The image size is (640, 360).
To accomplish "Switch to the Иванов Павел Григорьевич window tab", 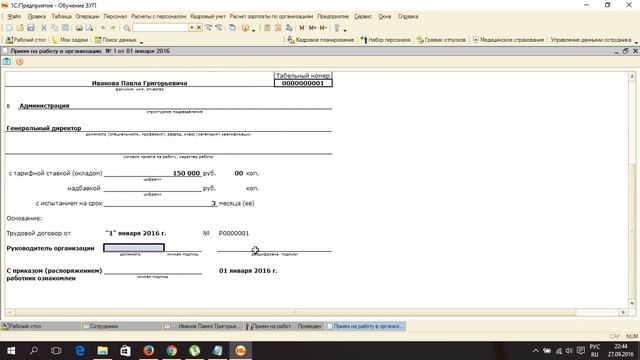I will coord(203,326).
